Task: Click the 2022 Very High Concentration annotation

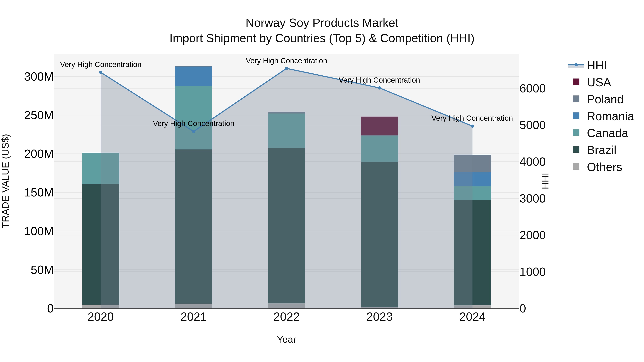Action: click(287, 61)
